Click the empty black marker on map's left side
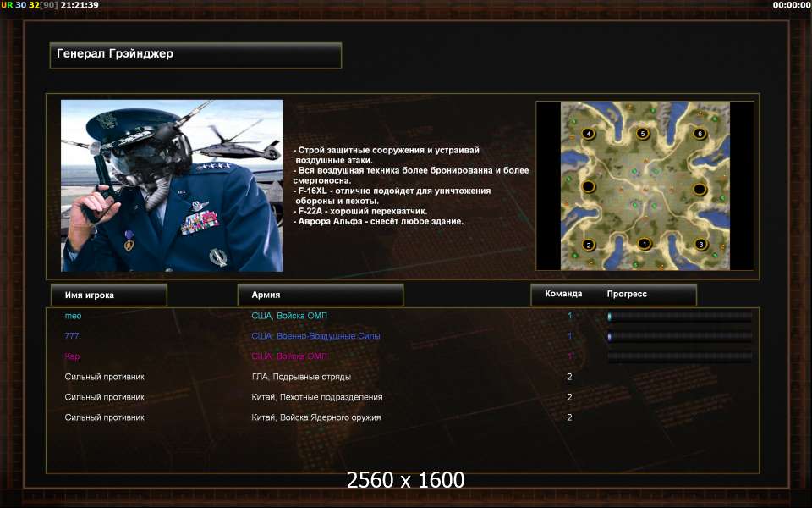 pyautogui.click(x=589, y=186)
